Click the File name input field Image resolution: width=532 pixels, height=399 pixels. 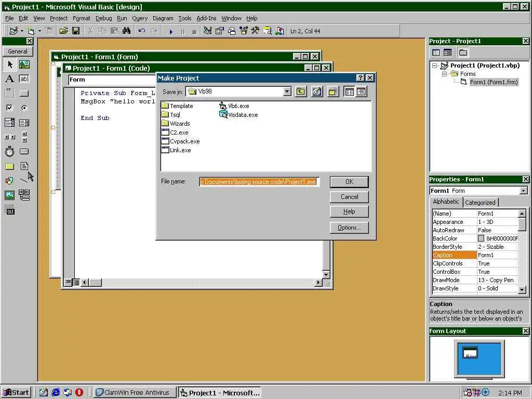coord(259,182)
